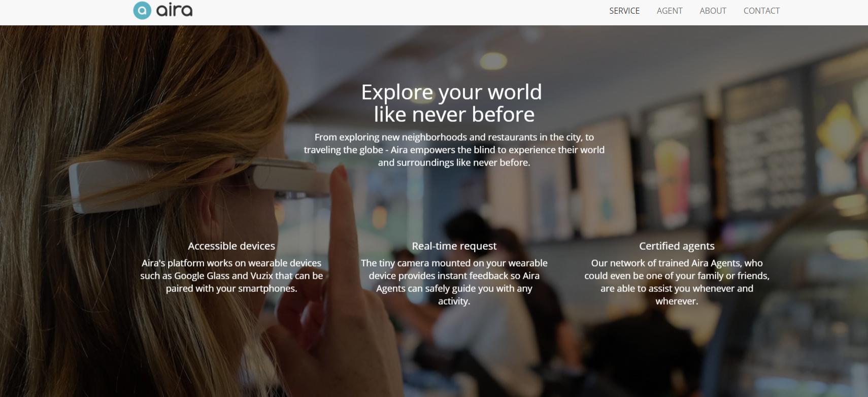Click the Certified agents heading
Screen dimensions: 868x397
[677, 246]
